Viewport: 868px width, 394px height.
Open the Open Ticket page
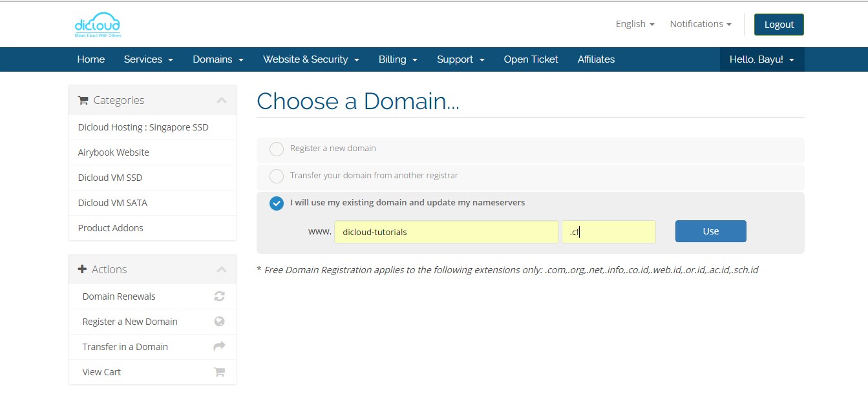[531, 59]
